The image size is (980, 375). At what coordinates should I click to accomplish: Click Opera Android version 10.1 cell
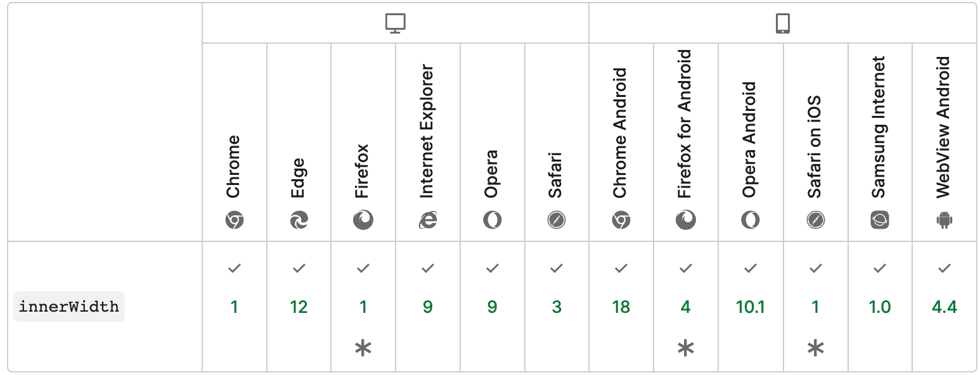click(x=751, y=307)
